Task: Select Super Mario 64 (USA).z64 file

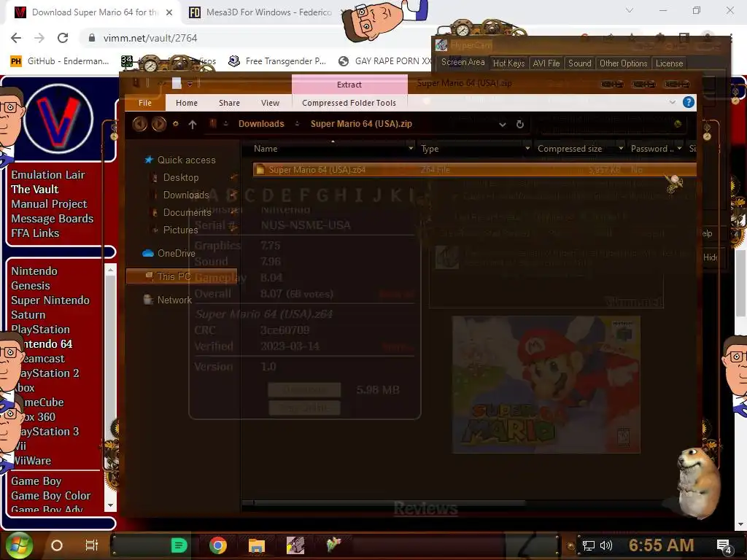Action: coord(474,169)
